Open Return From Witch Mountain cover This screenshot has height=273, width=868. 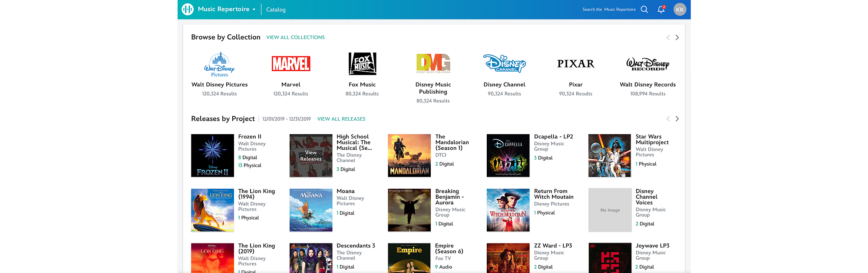tap(508, 210)
